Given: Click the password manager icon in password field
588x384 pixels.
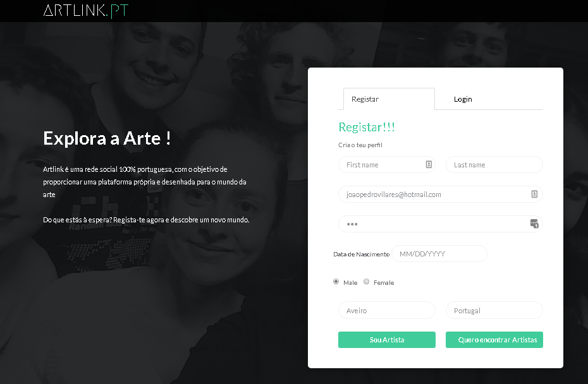Looking at the screenshot, I should click(x=534, y=224).
